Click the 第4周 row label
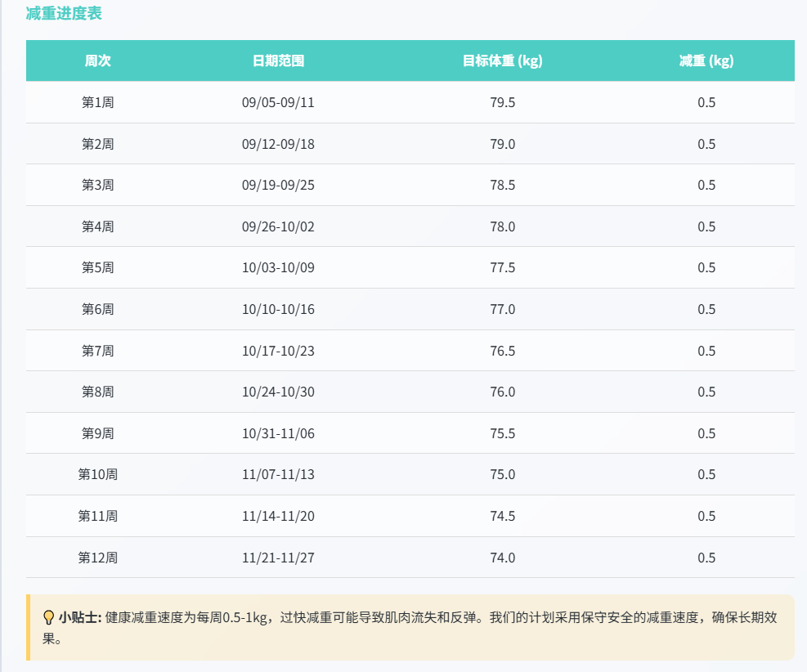 point(98,227)
